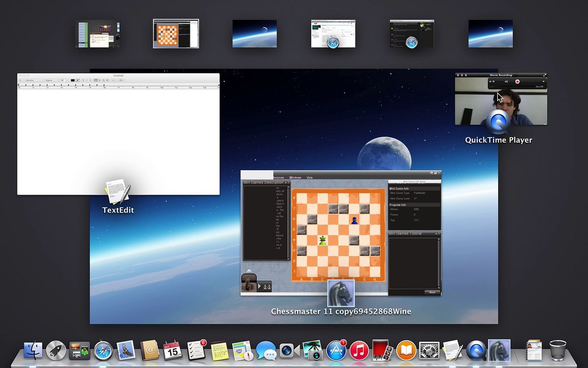Open yellow Notes icon in Dock

[219, 350]
